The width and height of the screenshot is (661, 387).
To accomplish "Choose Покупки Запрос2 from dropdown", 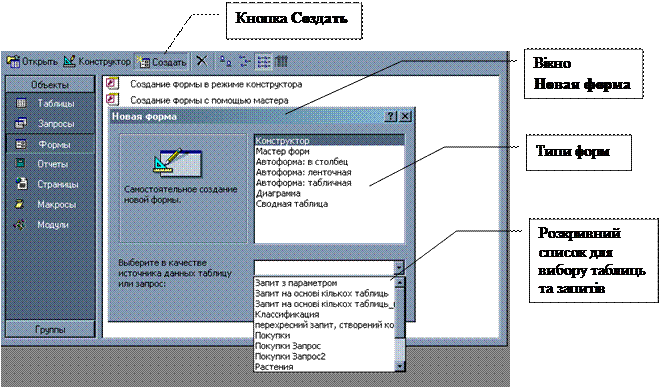I will pyautogui.click(x=324, y=357).
